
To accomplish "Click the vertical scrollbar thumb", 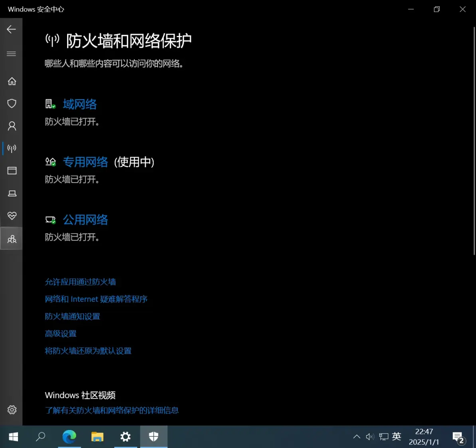I will coord(474,141).
